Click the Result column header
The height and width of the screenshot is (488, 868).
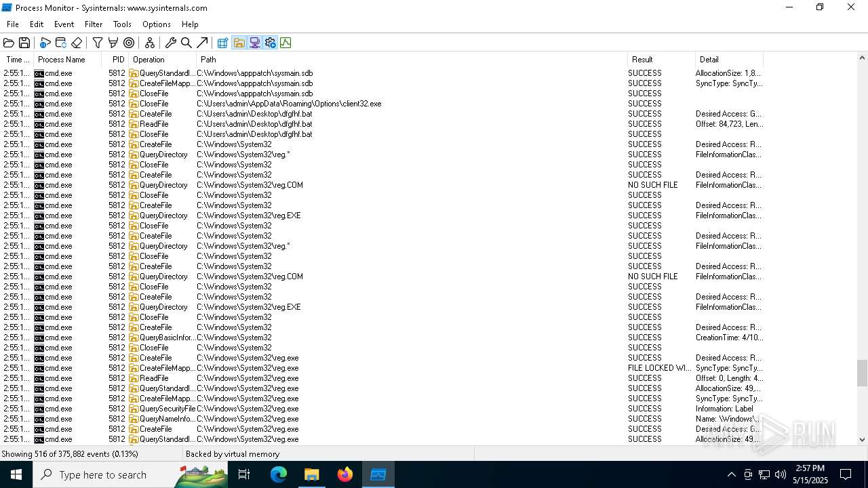point(661,60)
